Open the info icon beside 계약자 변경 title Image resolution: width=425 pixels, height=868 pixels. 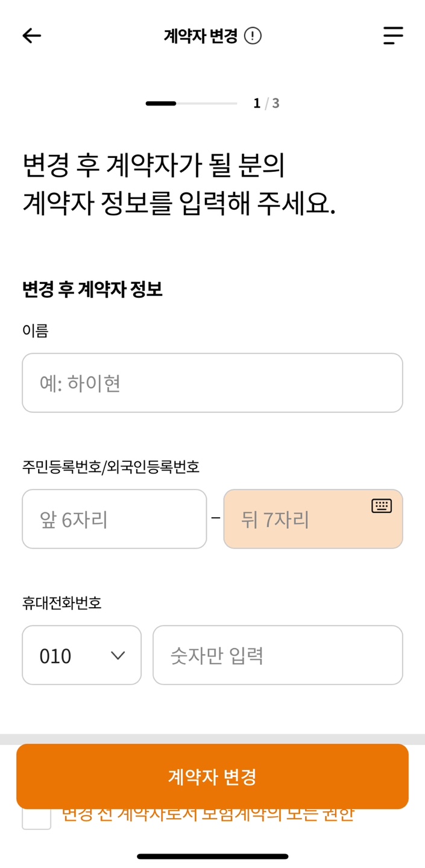tap(252, 36)
